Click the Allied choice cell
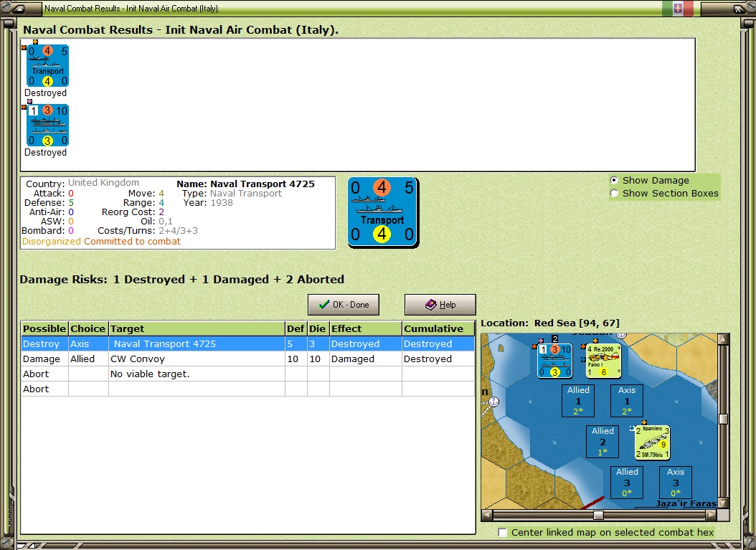The width and height of the screenshot is (756, 550). coord(88,359)
